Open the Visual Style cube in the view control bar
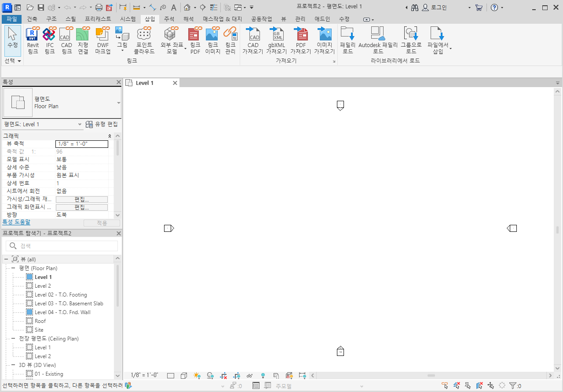Image resolution: width=563 pixels, height=392 pixels. (x=184, y=376)
